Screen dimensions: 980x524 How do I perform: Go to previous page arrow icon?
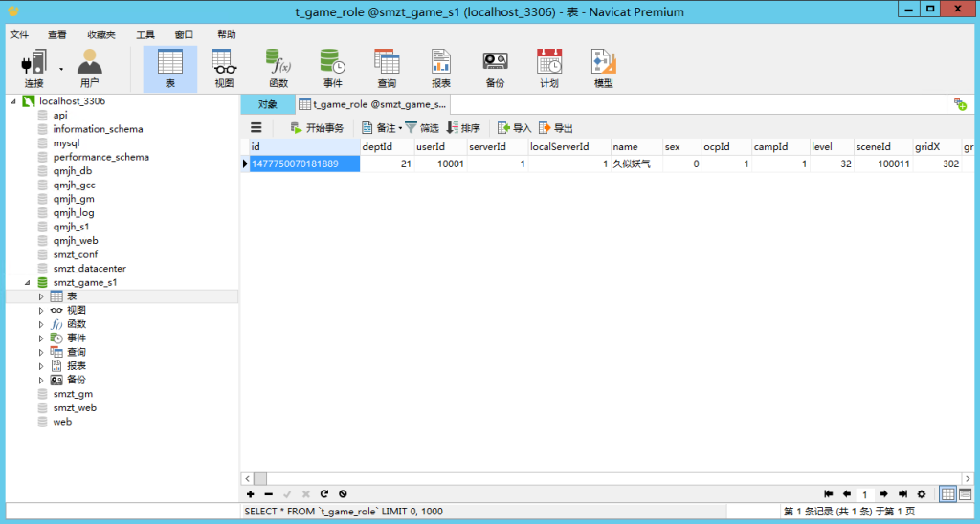[847, 494]
